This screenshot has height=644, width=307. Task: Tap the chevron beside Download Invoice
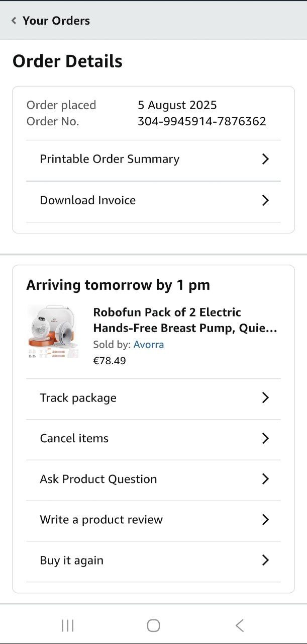tap(265, 200)
